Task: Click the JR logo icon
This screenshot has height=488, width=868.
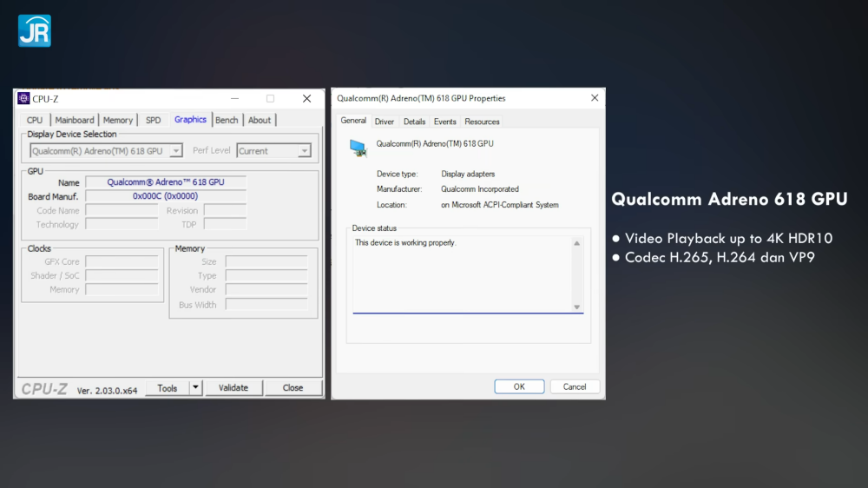Action: 35,30
